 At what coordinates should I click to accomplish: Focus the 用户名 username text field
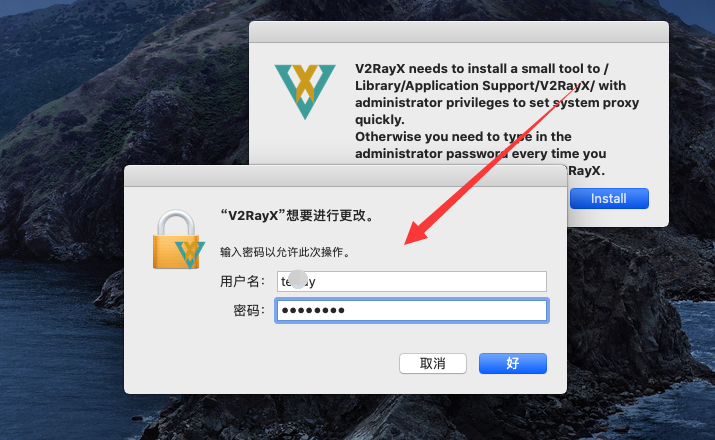[411, 281]
